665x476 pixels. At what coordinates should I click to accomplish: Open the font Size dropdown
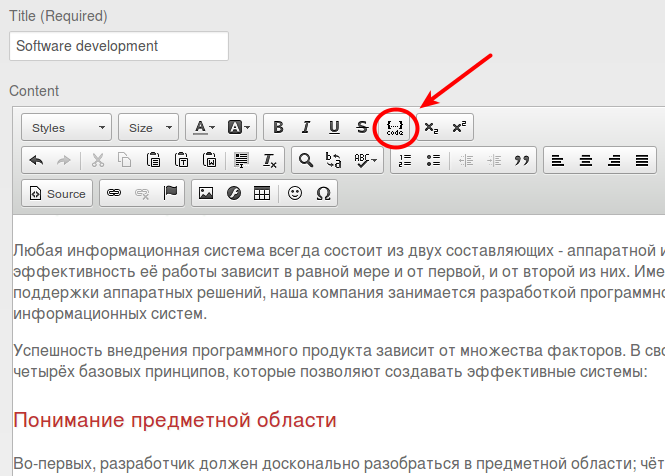coord(148,127)
